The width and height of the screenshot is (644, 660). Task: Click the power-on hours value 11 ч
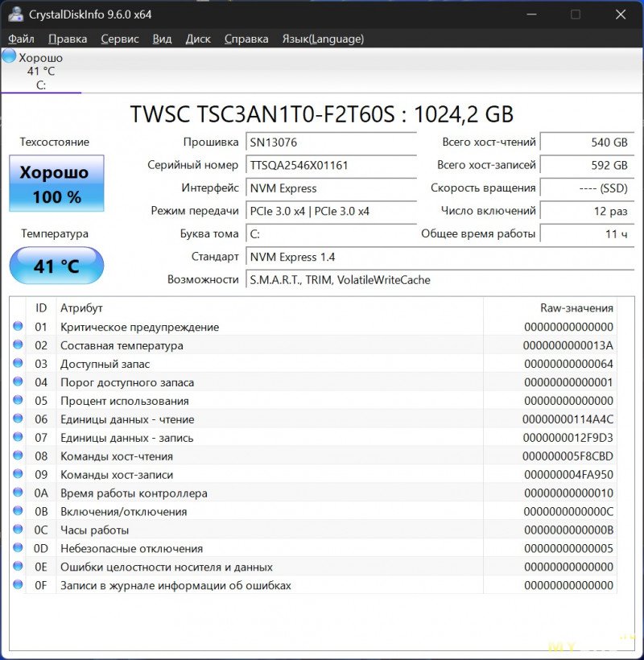(587, 233)
